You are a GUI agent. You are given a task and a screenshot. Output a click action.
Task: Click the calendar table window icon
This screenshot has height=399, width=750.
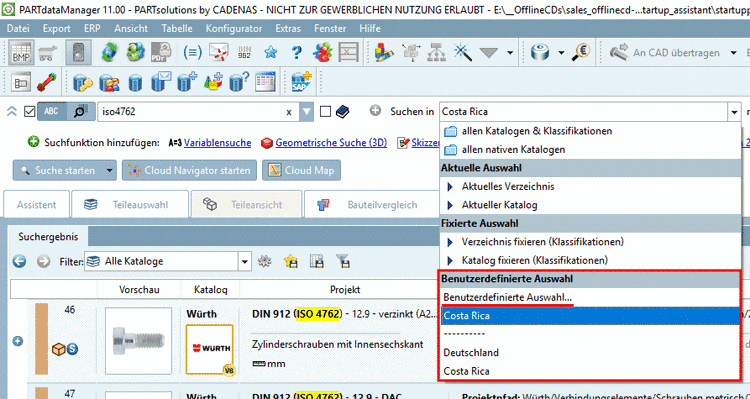click(265, 82)
